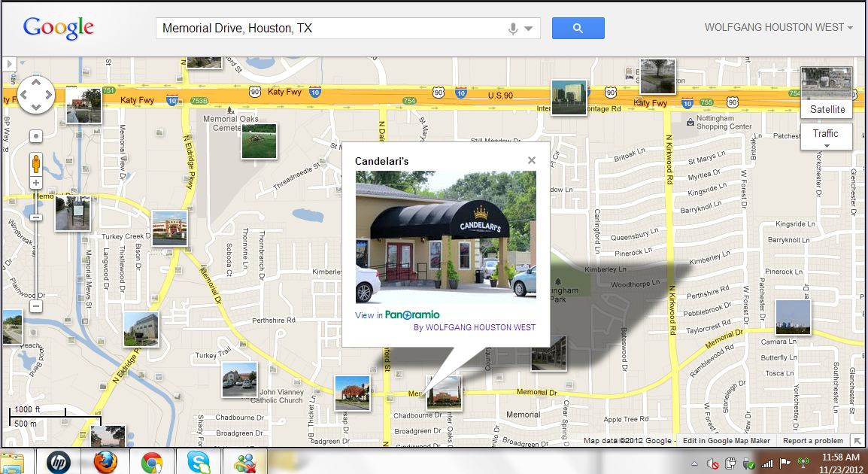Open the Traffic layers dropdown

[x=826, y=136]
